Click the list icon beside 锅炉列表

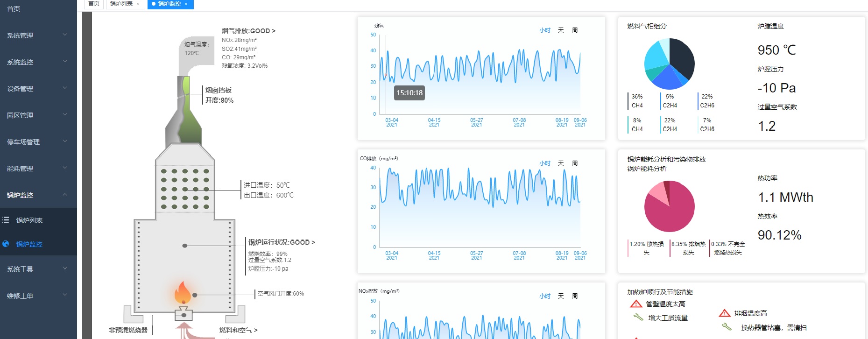[x=6, y=220]
